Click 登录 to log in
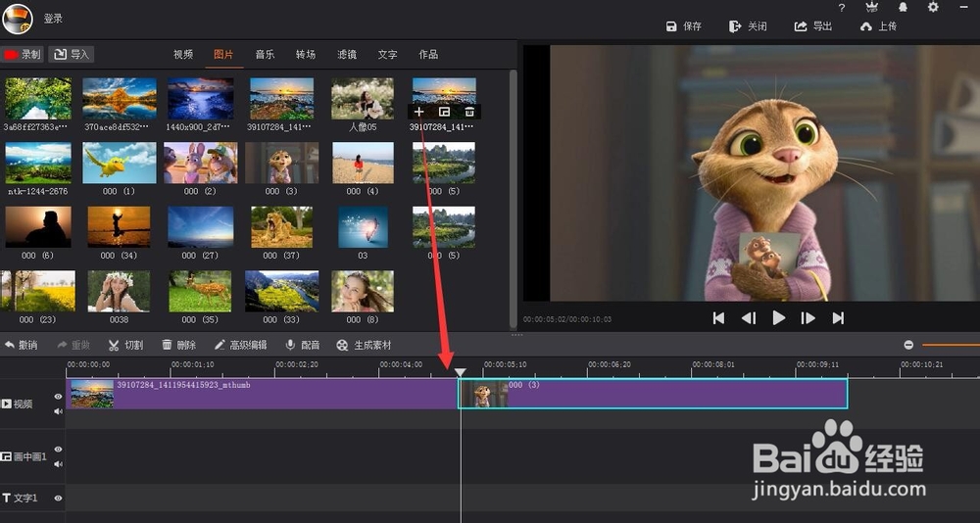 click(x=53, y=19)
